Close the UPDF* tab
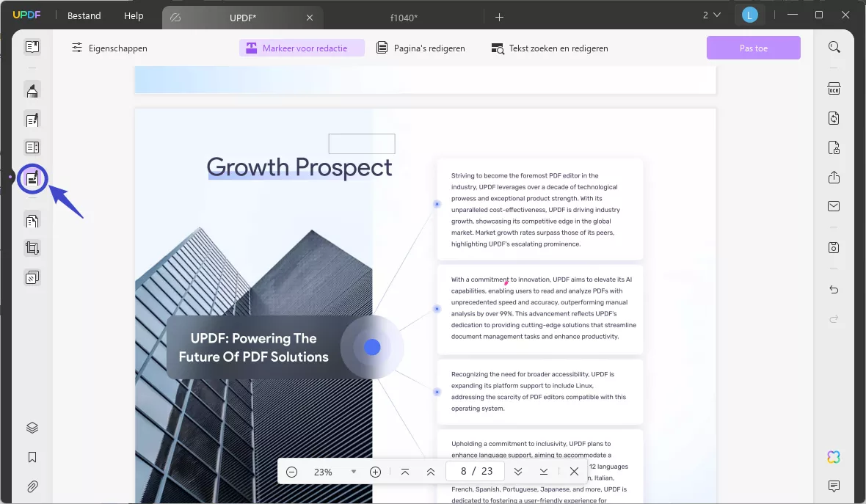The image size is (866, 504). 310,18
